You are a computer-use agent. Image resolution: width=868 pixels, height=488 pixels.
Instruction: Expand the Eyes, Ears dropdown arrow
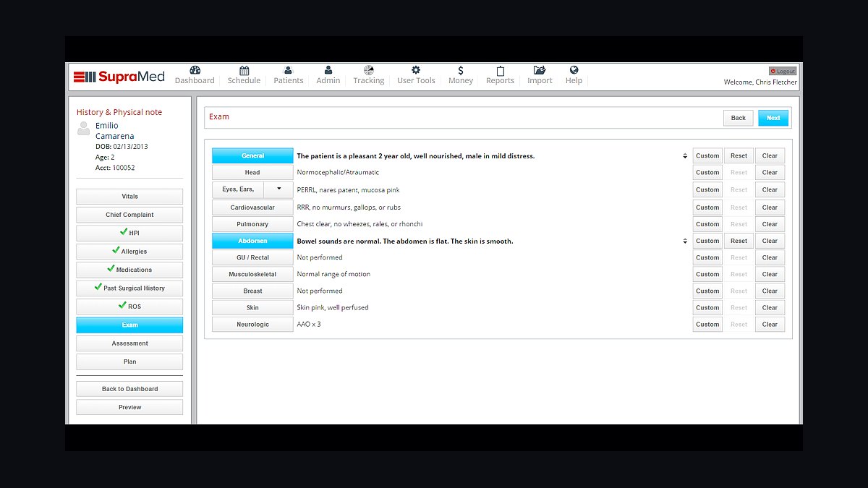point(278,189)
